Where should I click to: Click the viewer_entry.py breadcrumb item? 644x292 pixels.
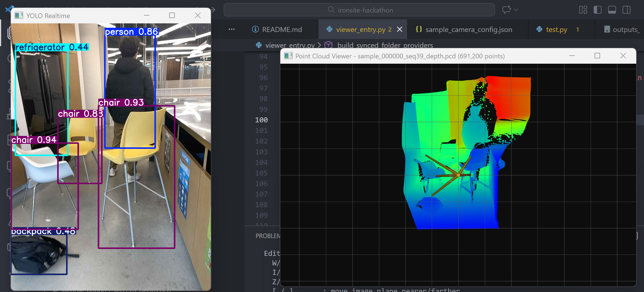tap(290, 45)
